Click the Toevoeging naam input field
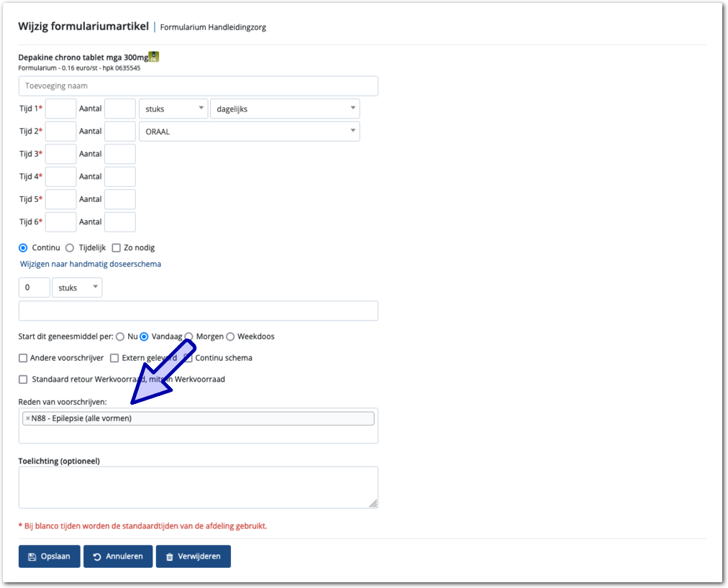This screenshot has width=728, height=588. tap(198, 86)
